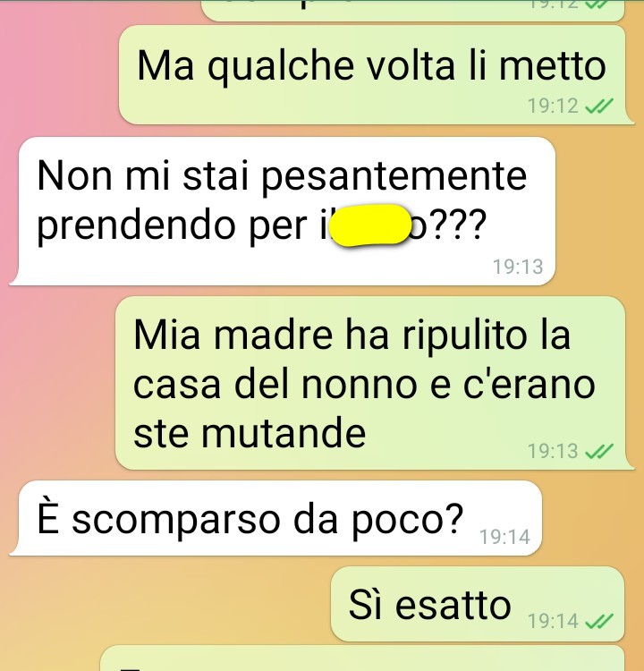This screenshot has width=644, height=671.
Task: Tap the word "mutande" in the green bubble
Action: [x=284, y=433]
